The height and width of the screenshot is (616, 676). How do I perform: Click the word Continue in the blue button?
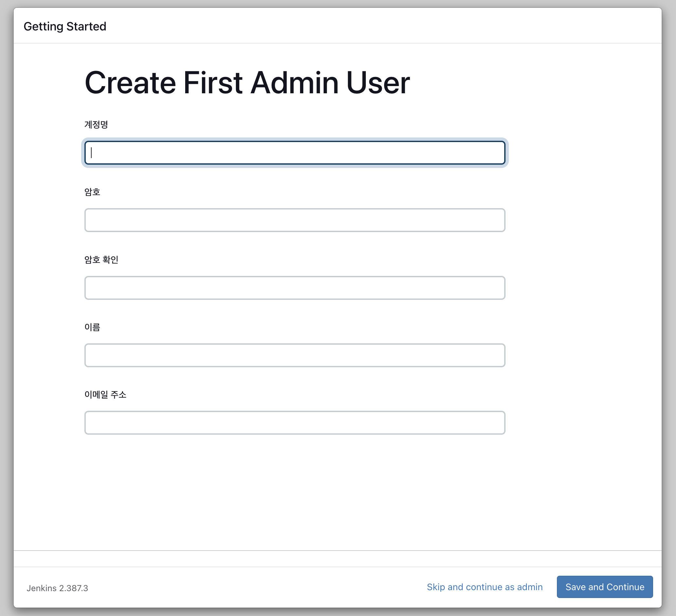625,587
